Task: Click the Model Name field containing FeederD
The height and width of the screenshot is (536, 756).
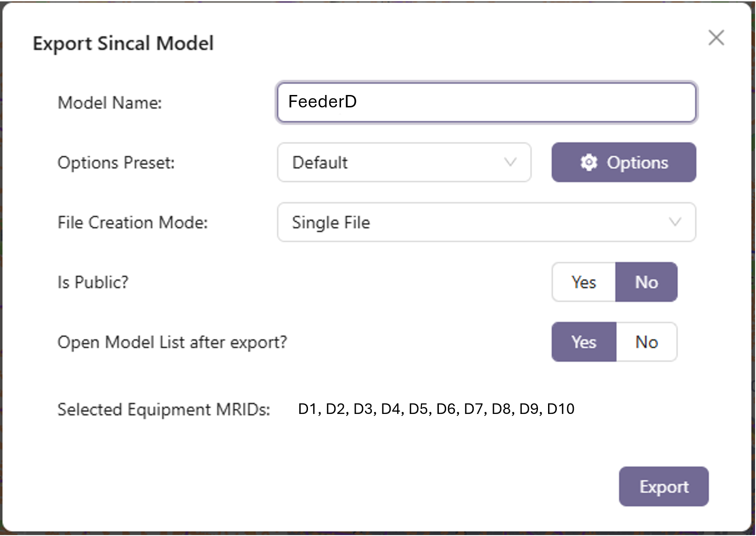Action: point(486,102)
